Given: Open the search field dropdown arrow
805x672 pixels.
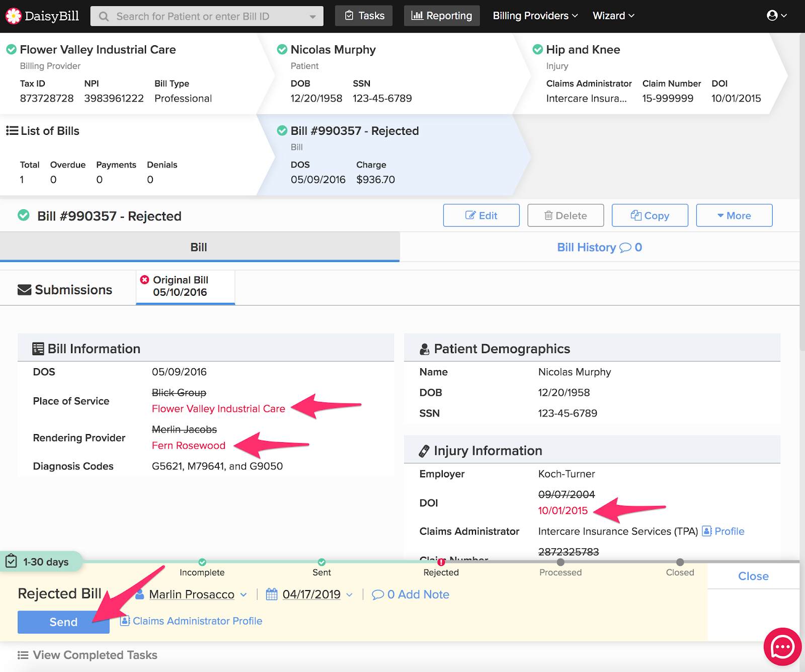Looking at the screenshot, I should [313, 17].
